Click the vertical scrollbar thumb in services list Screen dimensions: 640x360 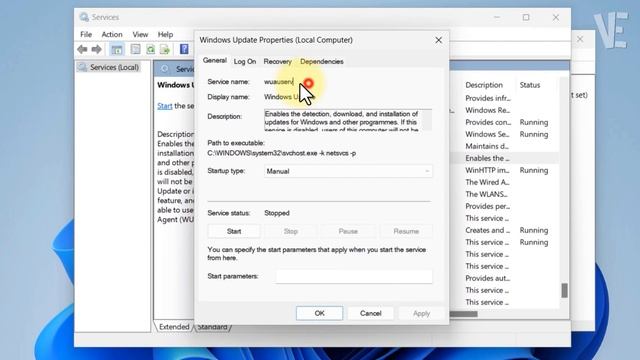coord(564,290)
